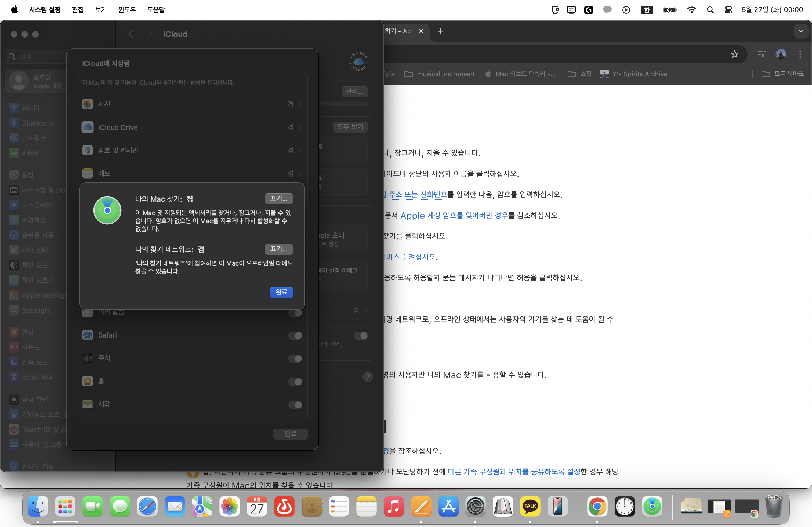Open Chrome profile avatar

pos(781,54)
